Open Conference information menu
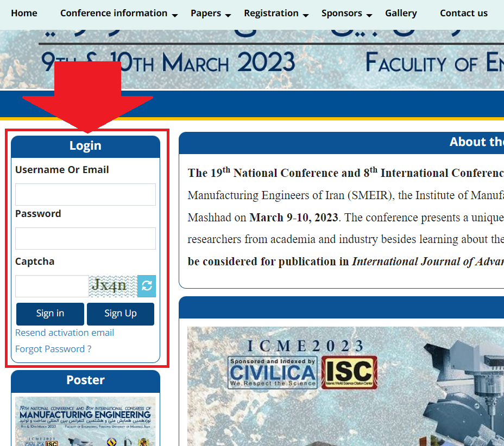Image resolution: width=504 pixels, height=446 pixels. (114, 13)
